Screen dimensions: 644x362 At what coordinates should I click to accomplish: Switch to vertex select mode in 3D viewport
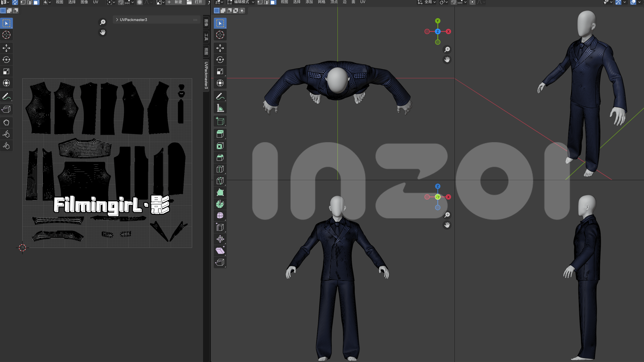[x=260, y=2]
